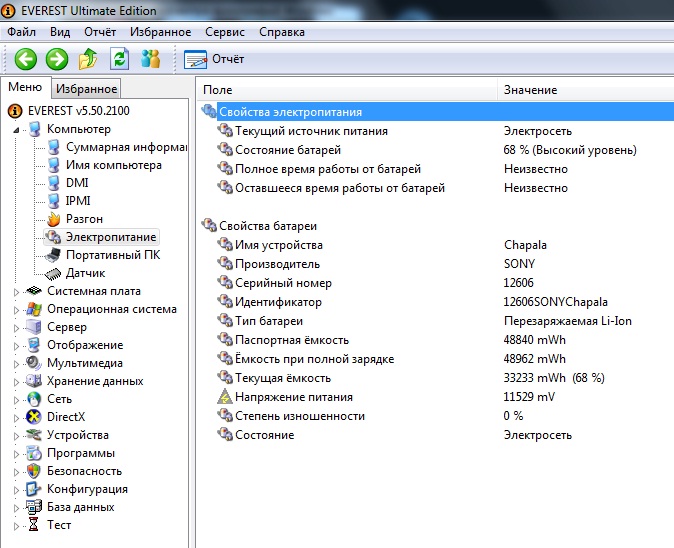Open the users toolbar icon
The height and width of the screenshot is (548, 674).
(x=151, y=59)
